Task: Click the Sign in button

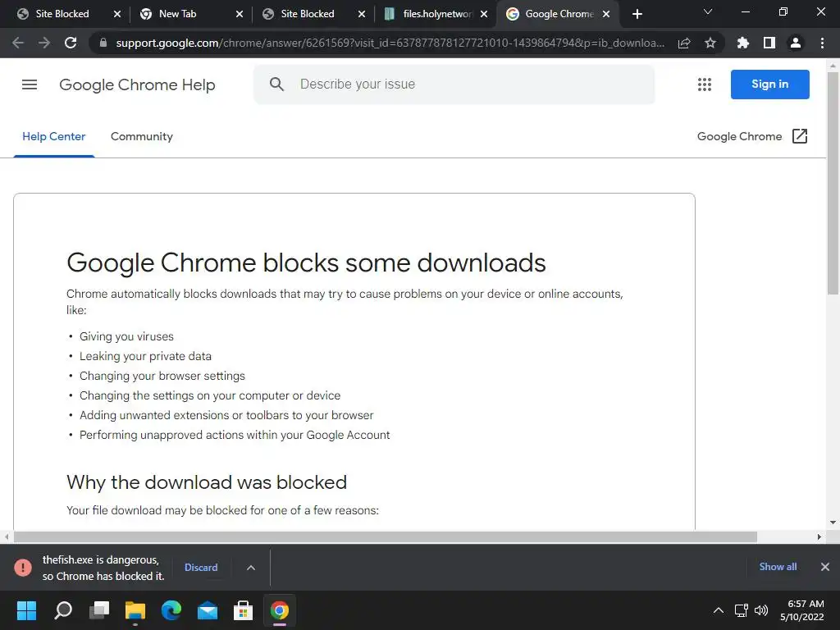Action: click(x=769, y=84)
